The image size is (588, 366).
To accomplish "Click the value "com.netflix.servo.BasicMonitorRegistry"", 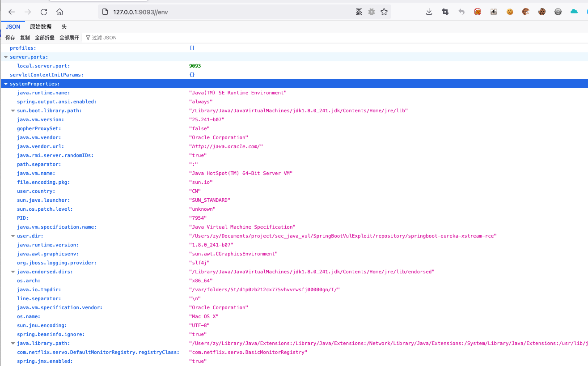I will 248,352.
